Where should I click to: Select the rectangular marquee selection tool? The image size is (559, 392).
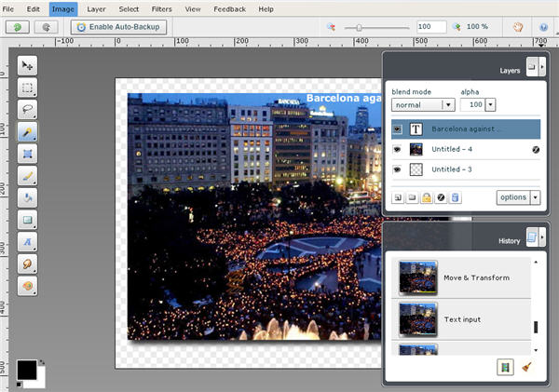(28, 88)
